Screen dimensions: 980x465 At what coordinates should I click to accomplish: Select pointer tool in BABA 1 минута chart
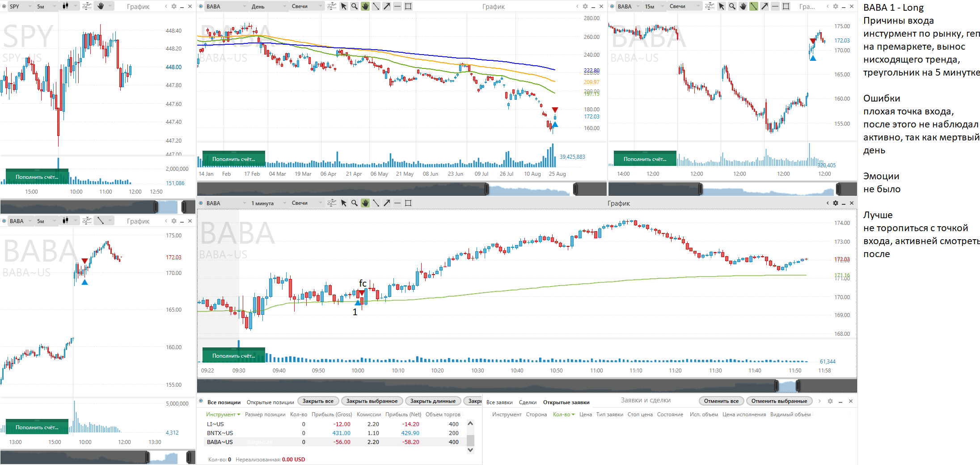click(344, 203)
